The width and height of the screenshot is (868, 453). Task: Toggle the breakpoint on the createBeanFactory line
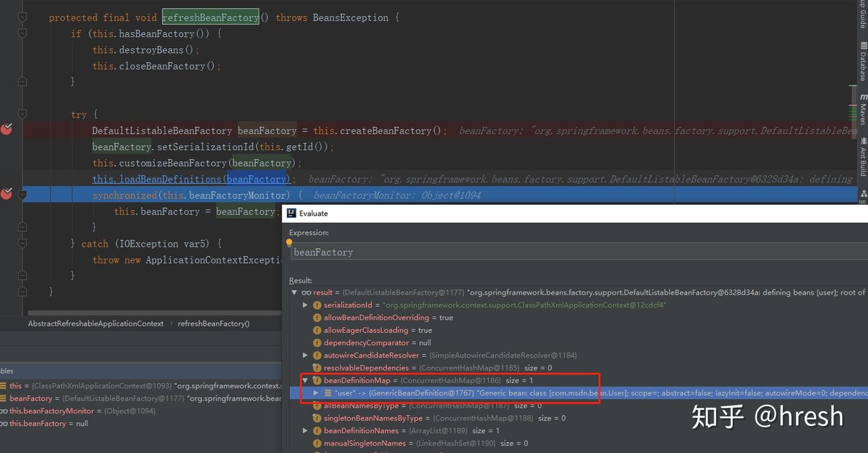click(x=6, y=129)
